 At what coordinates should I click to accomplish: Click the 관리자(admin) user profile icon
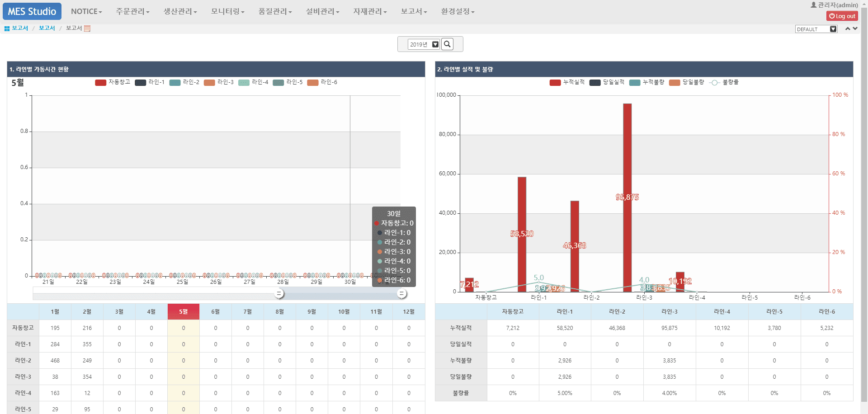[815, 5]
